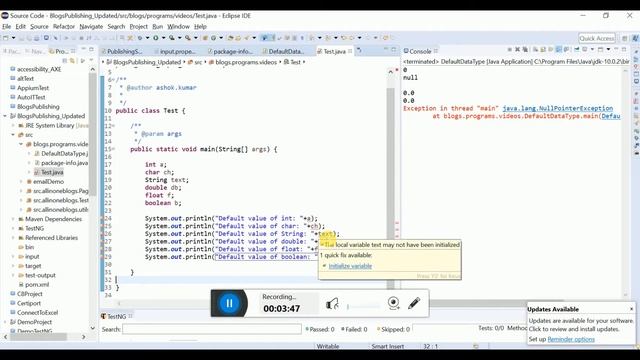The image size is (640, 360).
Task: Switch to the package-info editor tab
Action: pyautogui.click(x=230, y=51)
